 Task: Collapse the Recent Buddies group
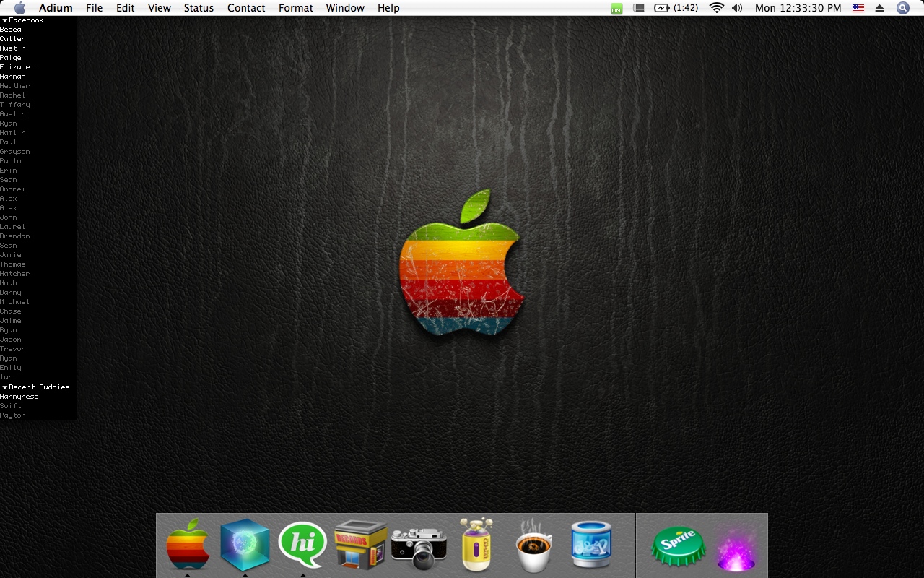pyautogui.click(x=4, y=387)
